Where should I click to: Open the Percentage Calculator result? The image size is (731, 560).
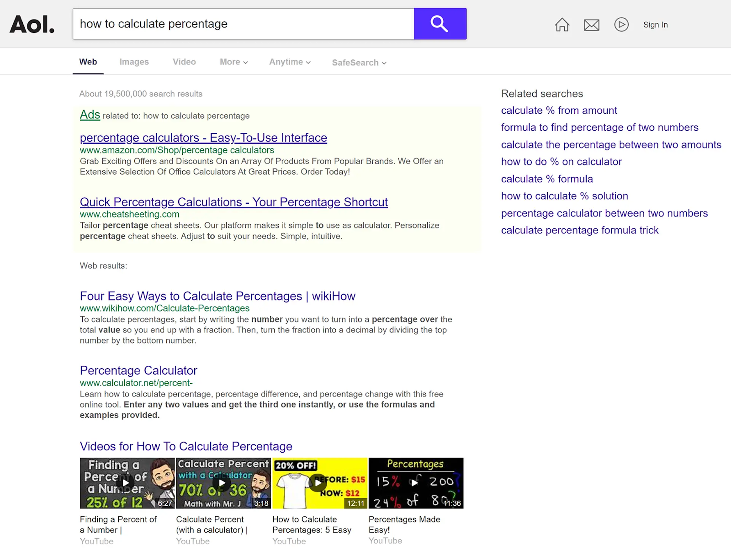138,370
